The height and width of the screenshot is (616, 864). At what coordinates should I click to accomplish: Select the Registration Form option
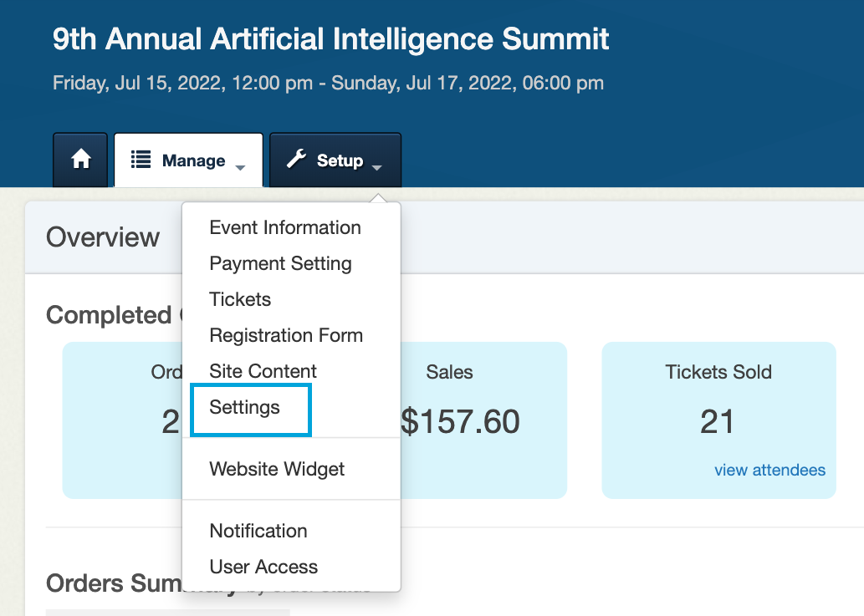point(286,335)
